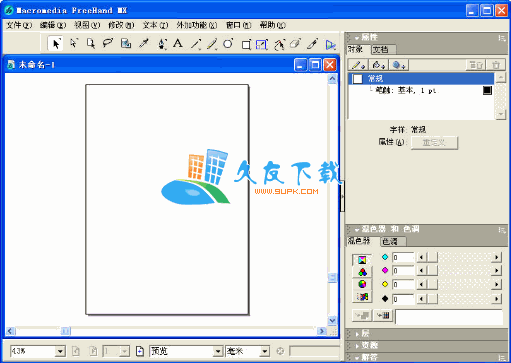Select the Eyedropper tool
Screen dimensions: 511x363
(144, 44)
